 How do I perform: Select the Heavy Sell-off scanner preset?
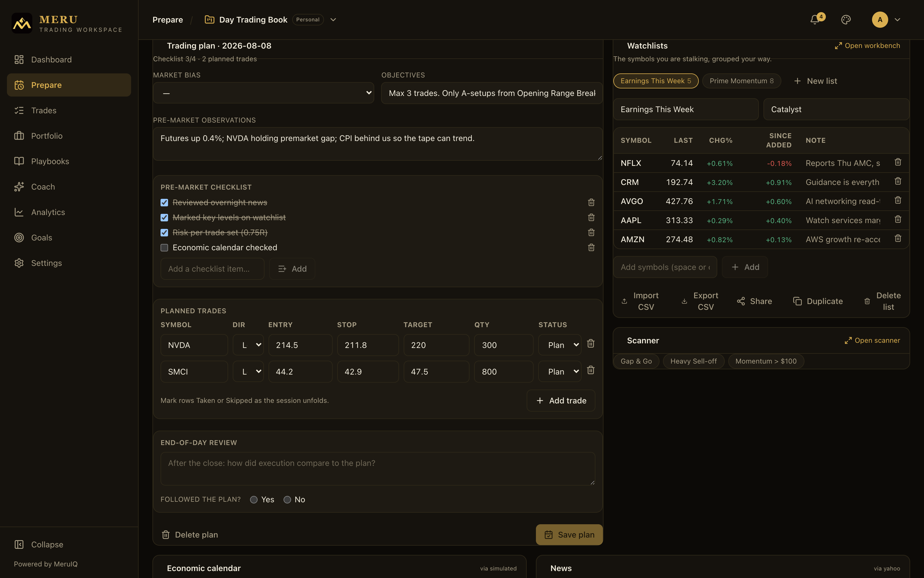pos(693,361)
